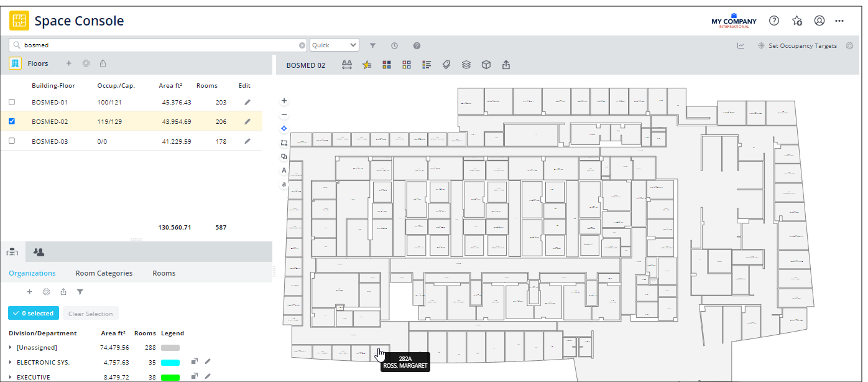Enable the BOSMED-03 floor checkbox
Screen dimensions: 868x382
coord(12,141)
